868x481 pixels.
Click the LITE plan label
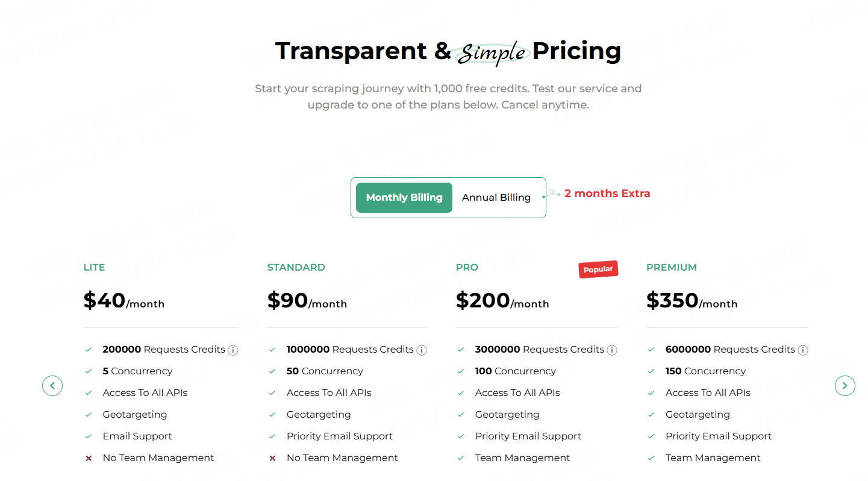click(x=94, y=267)
